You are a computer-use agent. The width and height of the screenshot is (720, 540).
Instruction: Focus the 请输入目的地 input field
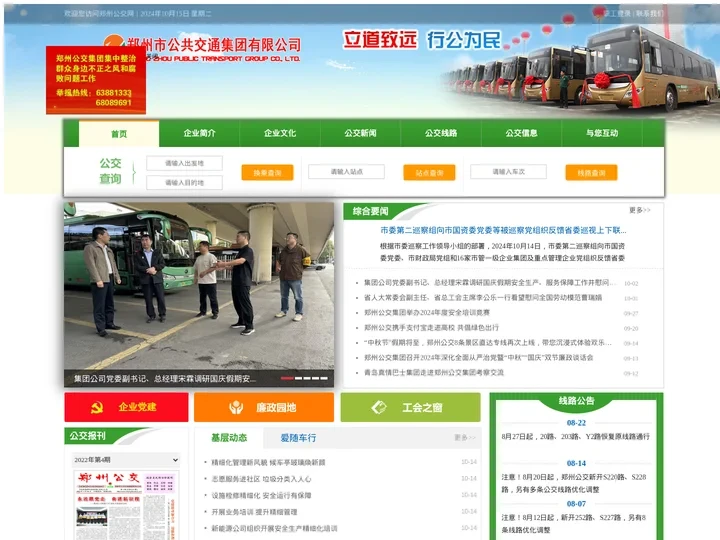(x=184, y=183)
